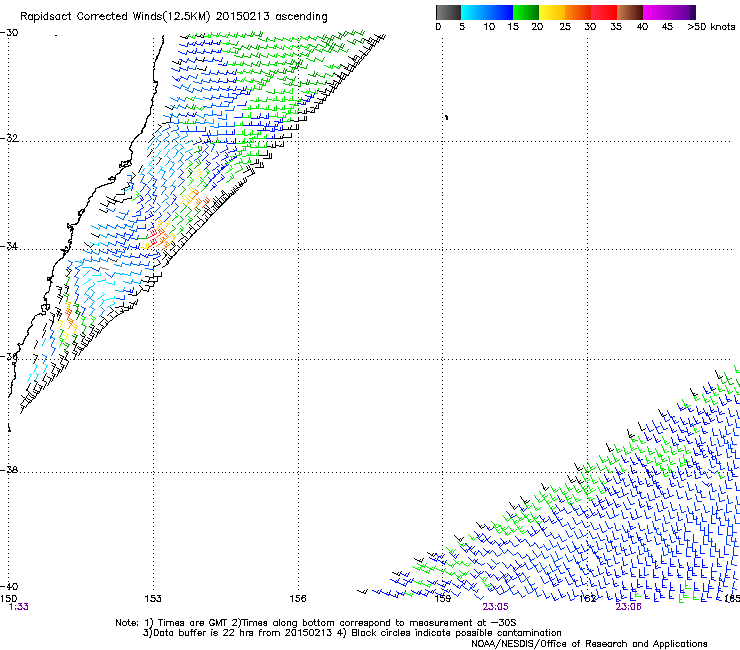Click the 23:06 pass time label
The image size is (740, 650).
628,607
